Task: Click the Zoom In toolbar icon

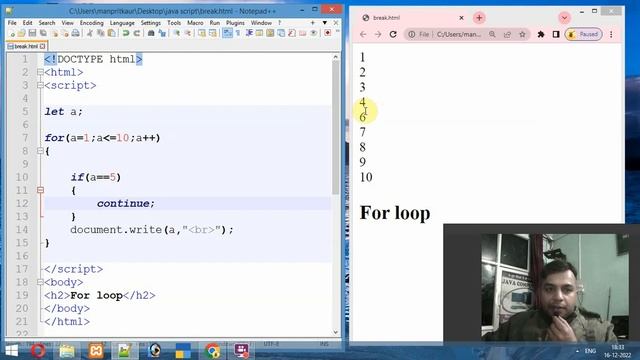Action: (176, 33)
